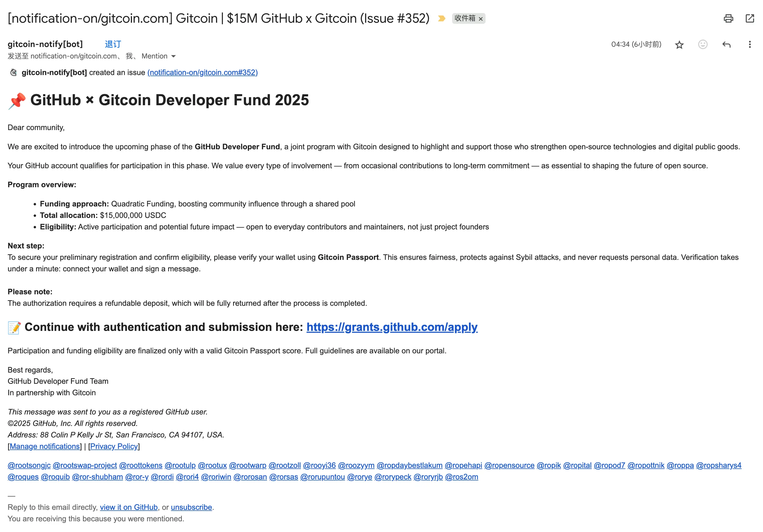Open the @rorye mention link
Image resolution: width=763 pixels, height=532 pixels.
click(x=359, y=477)
